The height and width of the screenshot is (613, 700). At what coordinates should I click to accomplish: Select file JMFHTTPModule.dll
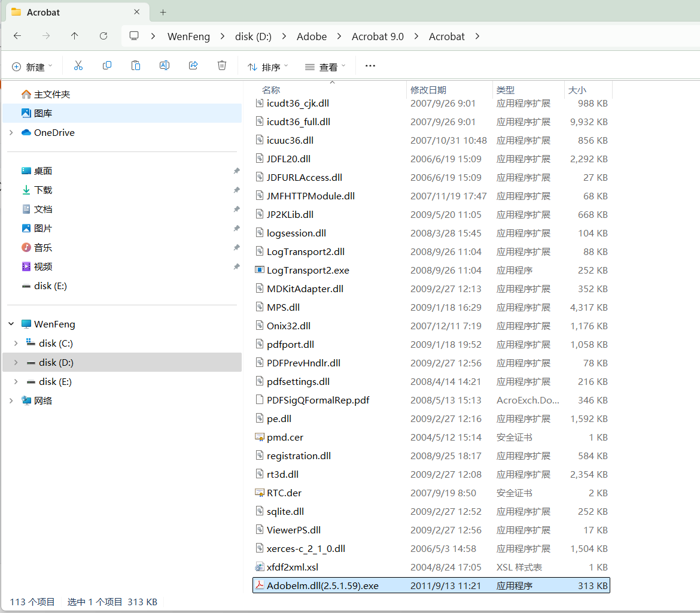pyautogui.click(x=431, y=196)
